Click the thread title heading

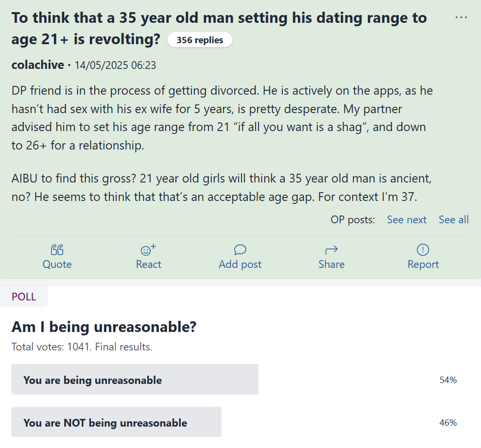pyautogui.click(x=219, y=28)
